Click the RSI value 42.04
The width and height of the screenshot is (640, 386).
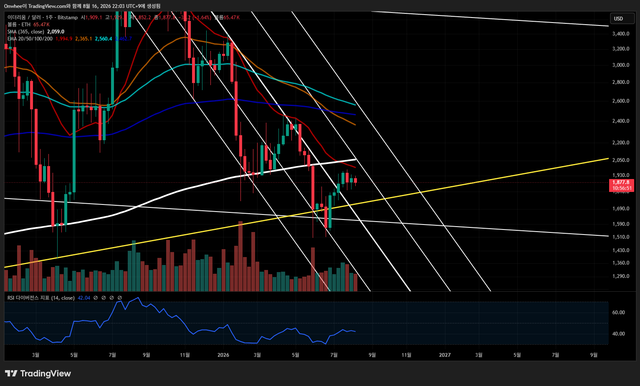pos(84,298)
